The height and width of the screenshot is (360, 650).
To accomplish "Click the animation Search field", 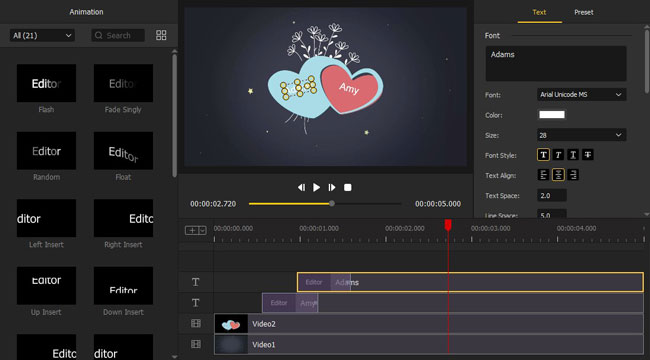I will [x=118, y=35].
